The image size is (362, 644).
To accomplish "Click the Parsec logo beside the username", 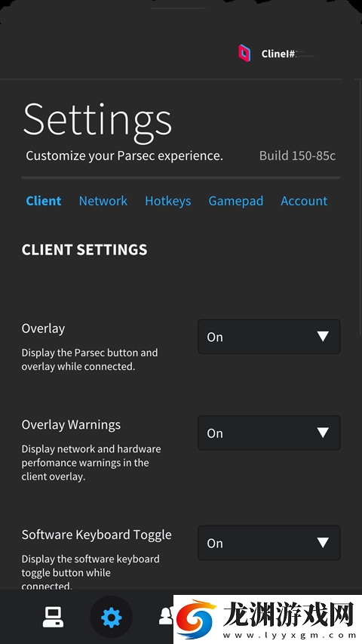I will pyautogui.click(x=244, y=54).
